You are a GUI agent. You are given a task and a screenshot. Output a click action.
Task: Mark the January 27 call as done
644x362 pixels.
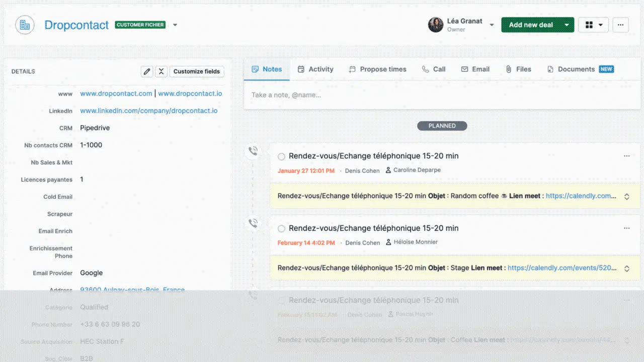(x=282, y=157)
